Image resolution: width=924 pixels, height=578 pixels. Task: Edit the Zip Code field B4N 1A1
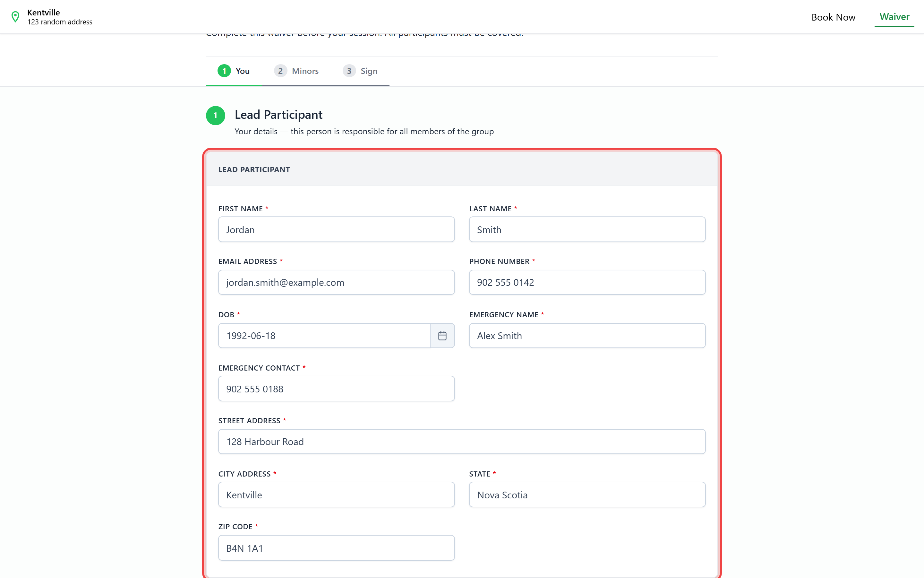(336, 548)
